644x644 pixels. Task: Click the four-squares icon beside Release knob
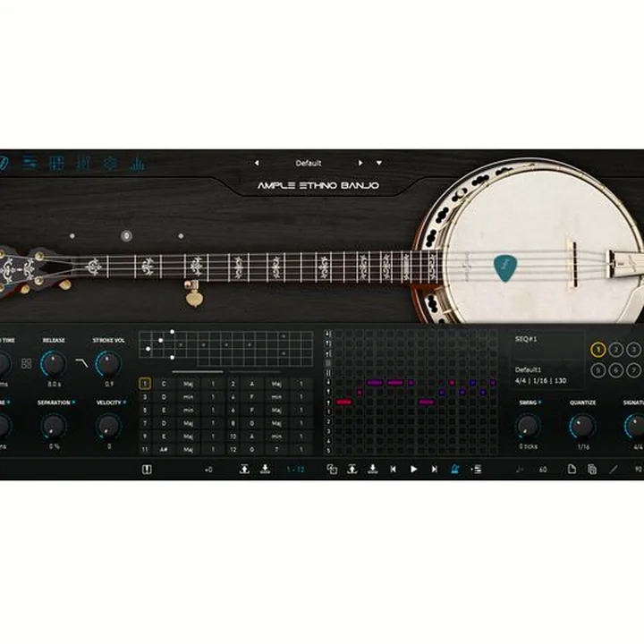point(26,363)
